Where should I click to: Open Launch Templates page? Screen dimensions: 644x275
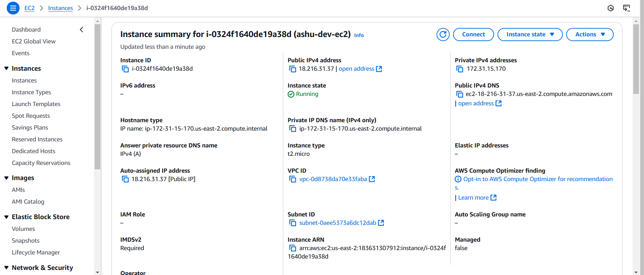tap(36, 104)
